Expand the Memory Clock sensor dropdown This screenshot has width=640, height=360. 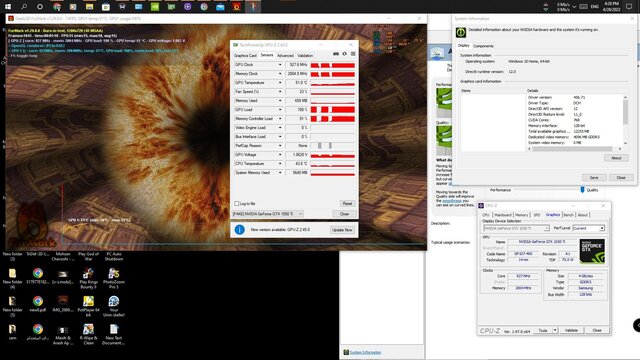280,74
